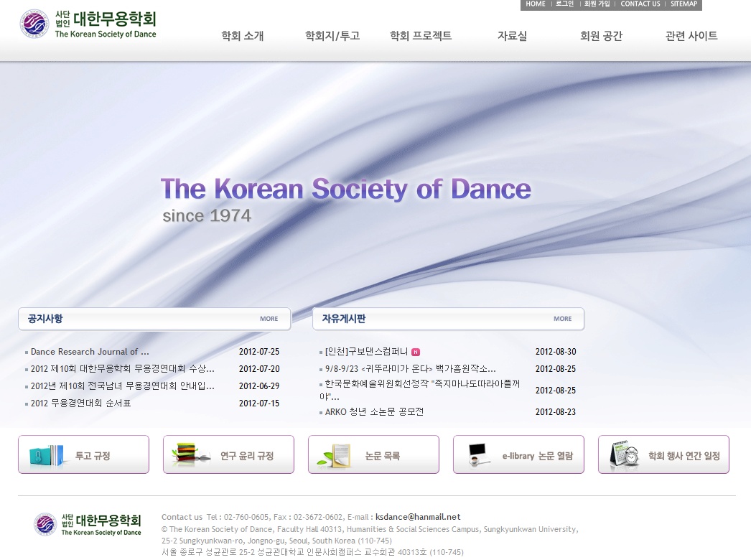Open the 자료실 menu
The height and width of the screenshot is (560, 751).
pos(512,36)
